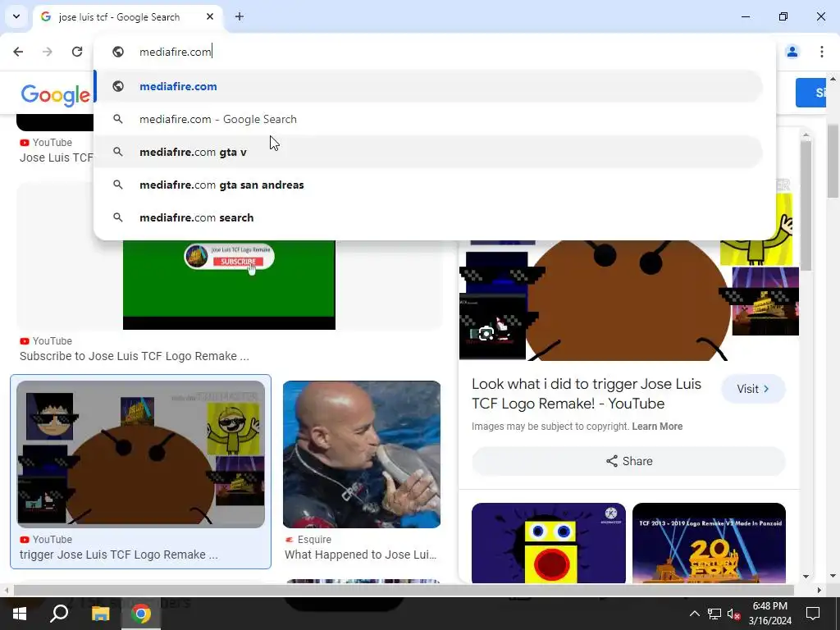Click the large preview image of brown face

click(629, 300)
